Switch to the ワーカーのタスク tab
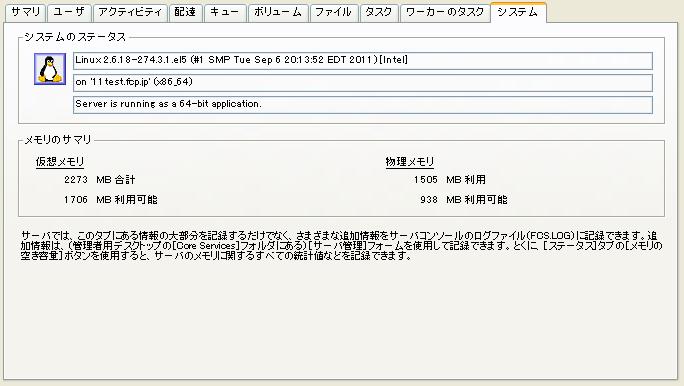 [445, 12]
